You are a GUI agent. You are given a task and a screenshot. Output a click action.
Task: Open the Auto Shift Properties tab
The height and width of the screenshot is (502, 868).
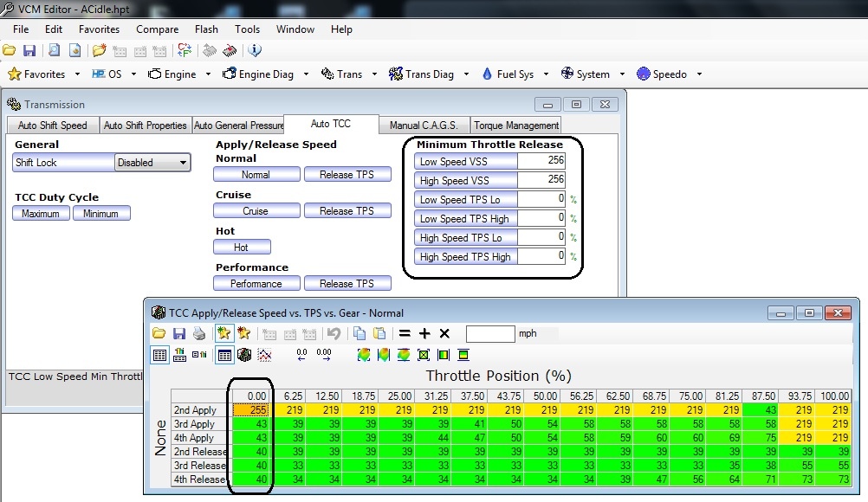point(145,125)
